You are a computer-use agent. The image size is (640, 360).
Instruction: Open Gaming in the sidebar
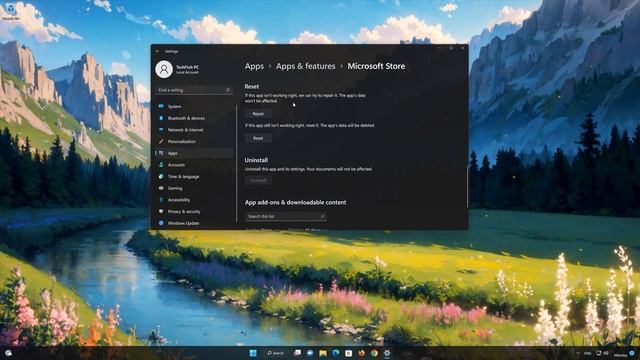coord(194,188)
